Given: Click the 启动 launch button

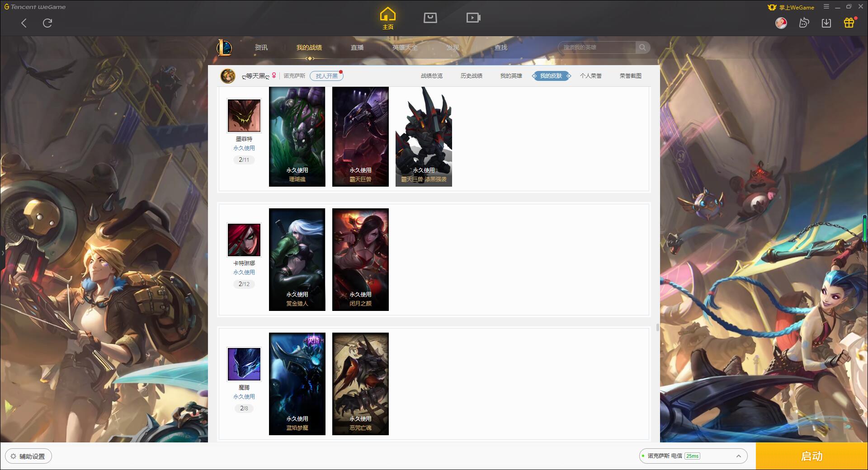Looking at the screenshot, I should coord(811,456).
